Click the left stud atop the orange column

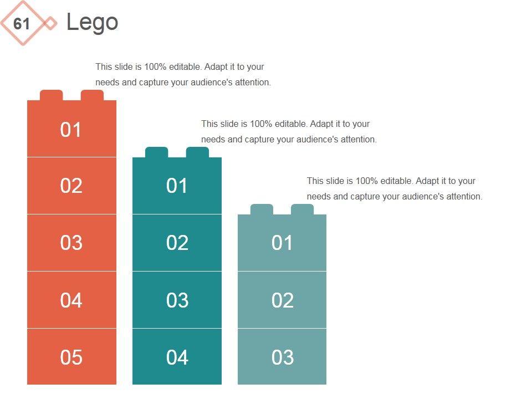tap(51, 95)
